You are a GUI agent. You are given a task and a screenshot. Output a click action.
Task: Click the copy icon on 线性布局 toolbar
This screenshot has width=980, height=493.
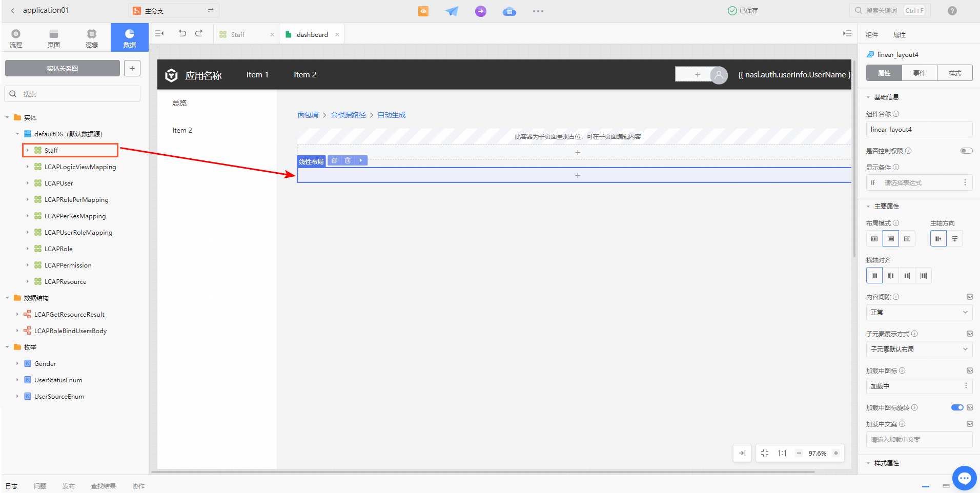click(x=334, y=160)
